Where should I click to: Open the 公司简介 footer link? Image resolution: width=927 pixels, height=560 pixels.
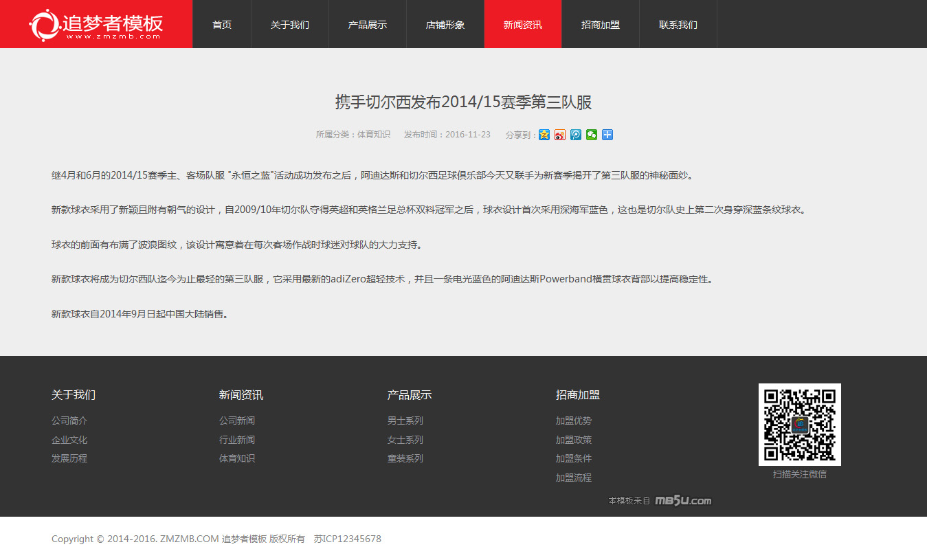coord(69,421)
